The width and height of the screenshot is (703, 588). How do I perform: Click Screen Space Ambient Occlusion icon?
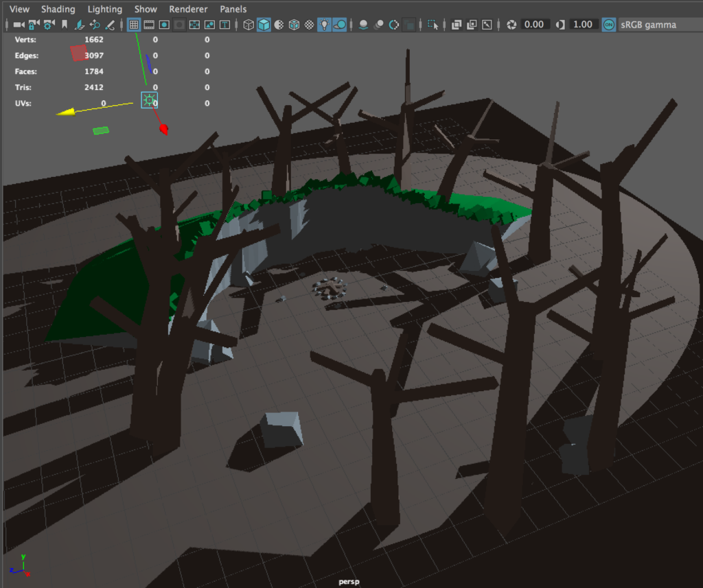coord(364,25)
